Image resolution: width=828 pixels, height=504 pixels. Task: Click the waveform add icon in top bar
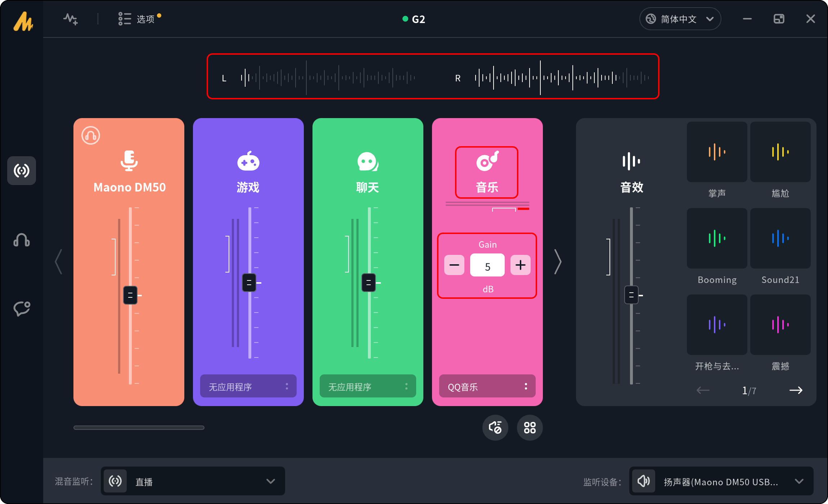(71, 19)
